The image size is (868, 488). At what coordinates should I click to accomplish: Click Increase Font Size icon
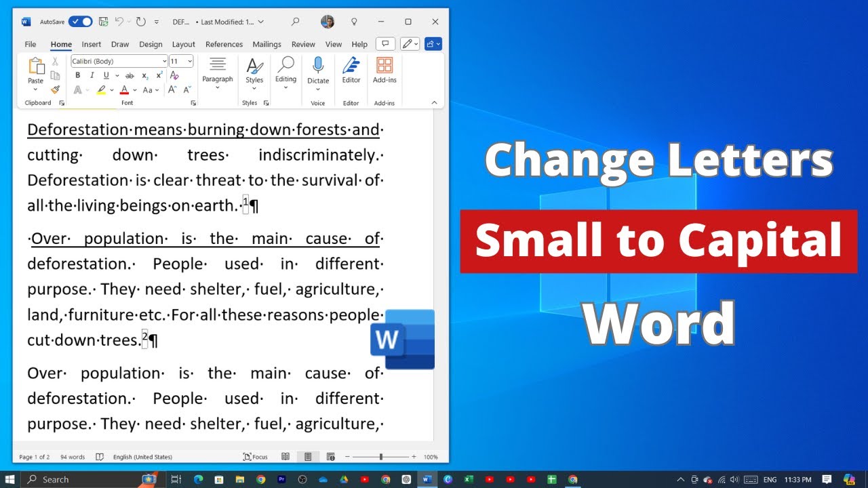172,89
